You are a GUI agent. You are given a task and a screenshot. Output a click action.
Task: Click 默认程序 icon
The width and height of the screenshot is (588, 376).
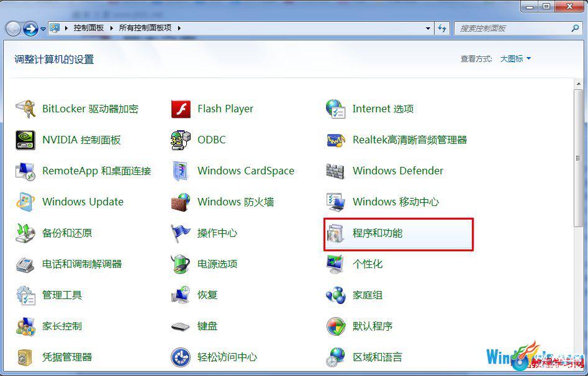point(336,326)
